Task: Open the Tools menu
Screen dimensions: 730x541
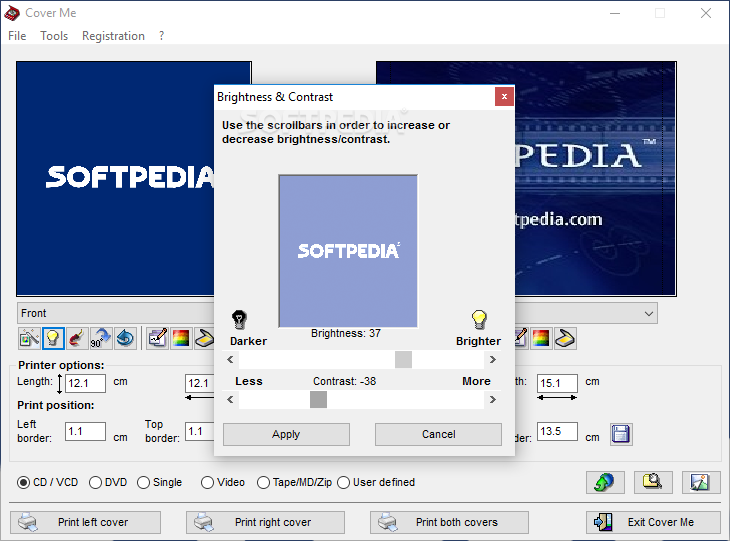Action: click(x=54, y=36)
